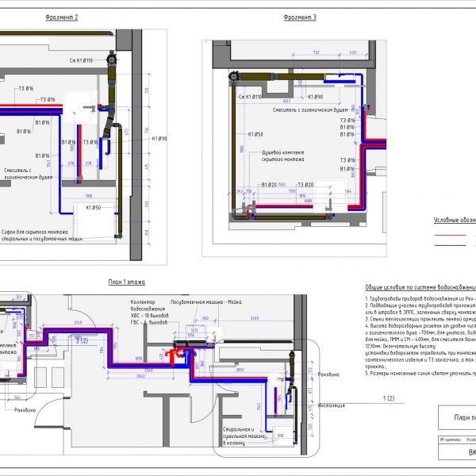This screenshot has width=476, height=476.
Task: Click the Фрагмент 3 title
Action: (300, 17)
